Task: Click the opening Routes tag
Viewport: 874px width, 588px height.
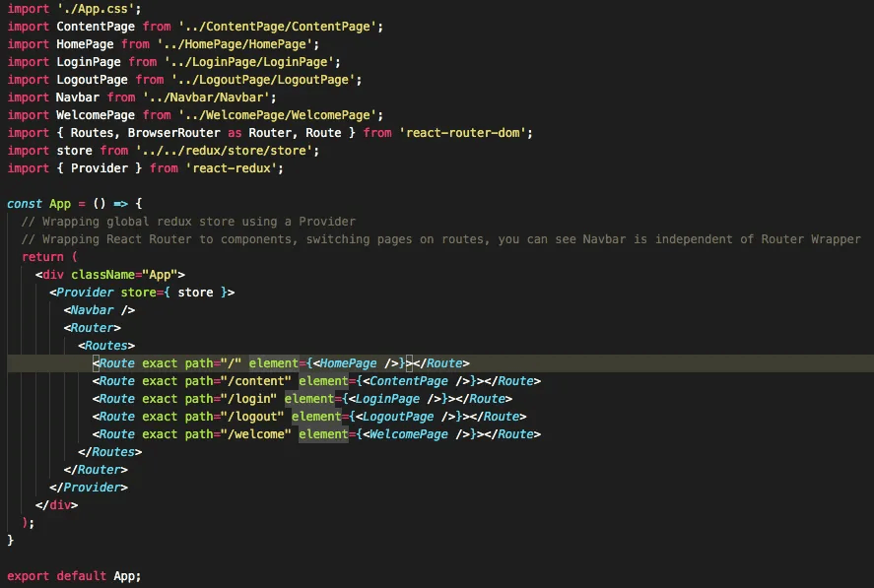Action: [106, 346]
